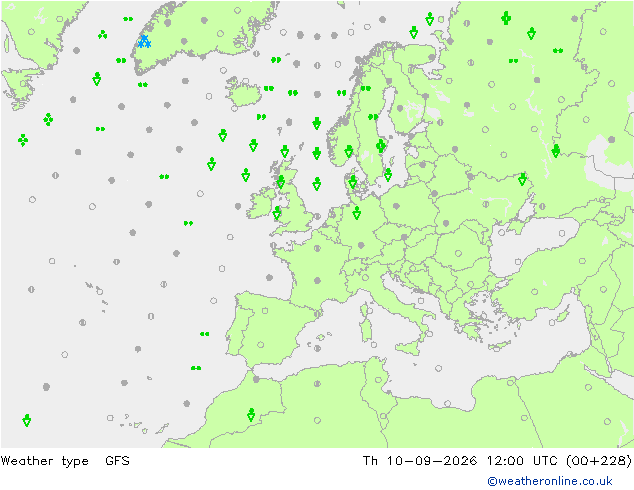Click on the island of Iceland
The height and width of the screenshot is (490, 634).
coord(243,92)
